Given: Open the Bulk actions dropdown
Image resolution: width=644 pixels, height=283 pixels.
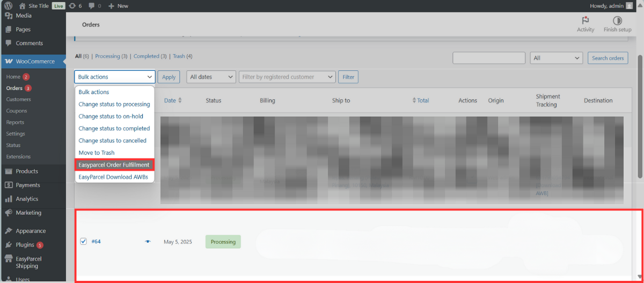Looking at the screenshot, I should point(115,77).
